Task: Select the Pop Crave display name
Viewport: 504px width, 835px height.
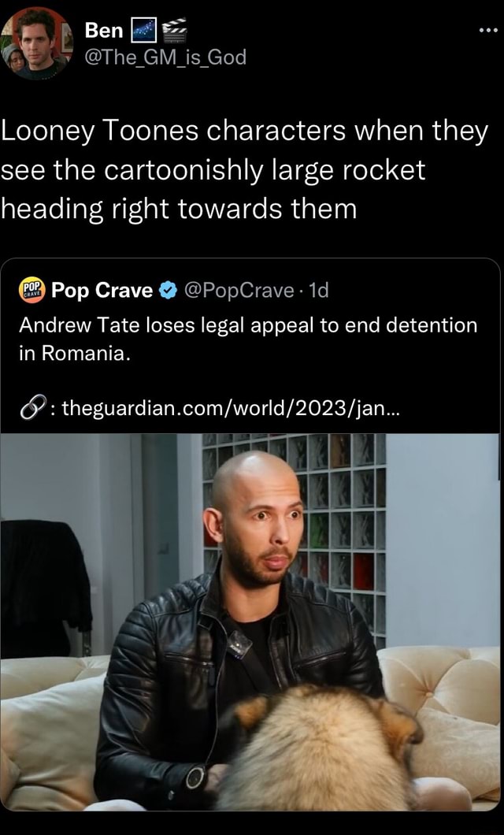Action: pyautogui.click(x=102, y=290)
